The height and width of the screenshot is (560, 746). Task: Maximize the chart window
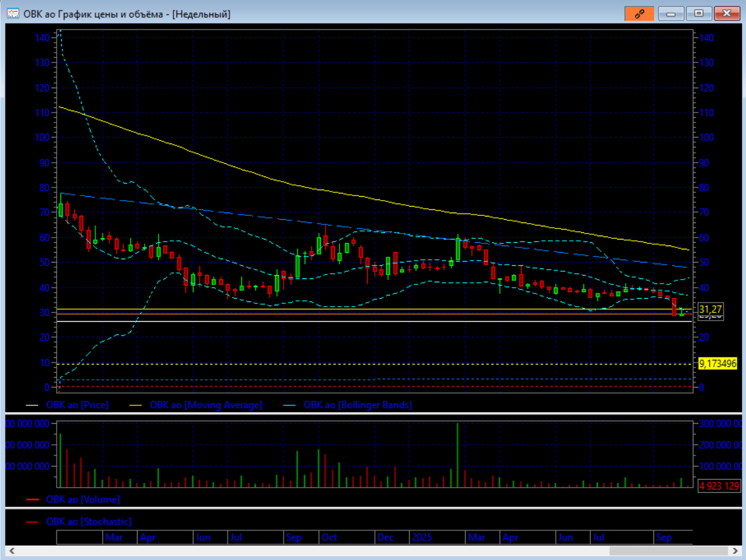point(699,13)
